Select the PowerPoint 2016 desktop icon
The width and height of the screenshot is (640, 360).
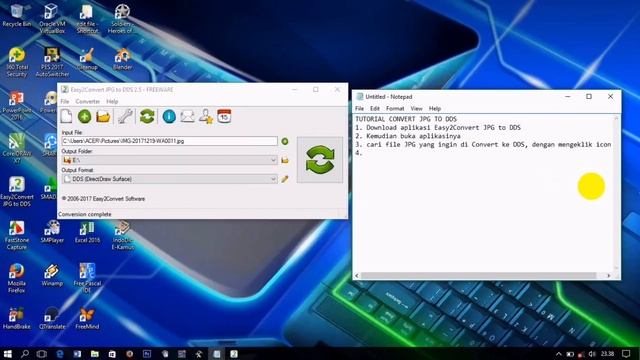(17, 105)
